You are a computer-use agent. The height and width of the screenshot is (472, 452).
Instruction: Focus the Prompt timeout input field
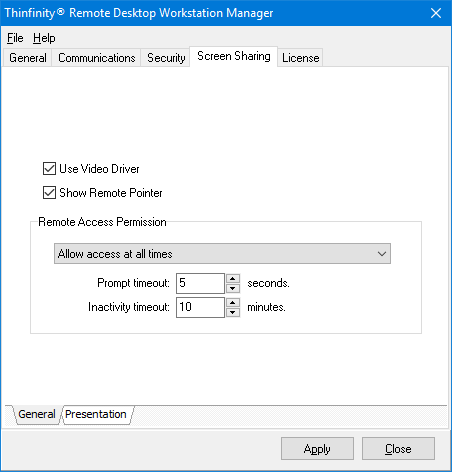[200, 283]
